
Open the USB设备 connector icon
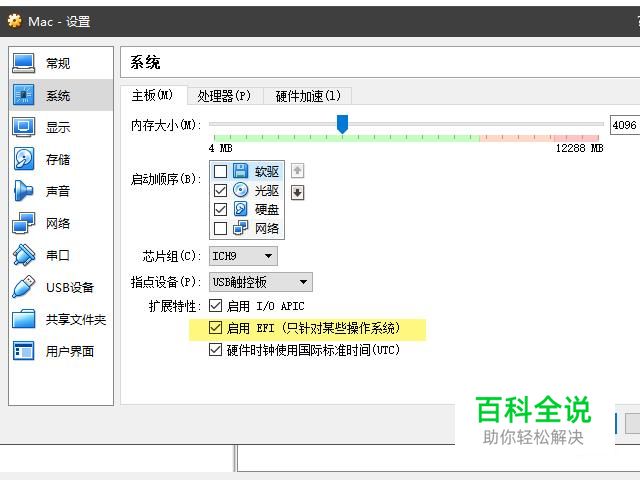point(23,287)
